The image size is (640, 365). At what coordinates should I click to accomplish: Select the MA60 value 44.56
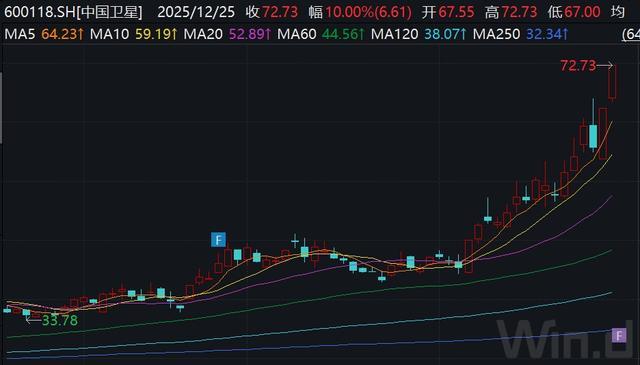pos(343,34)
